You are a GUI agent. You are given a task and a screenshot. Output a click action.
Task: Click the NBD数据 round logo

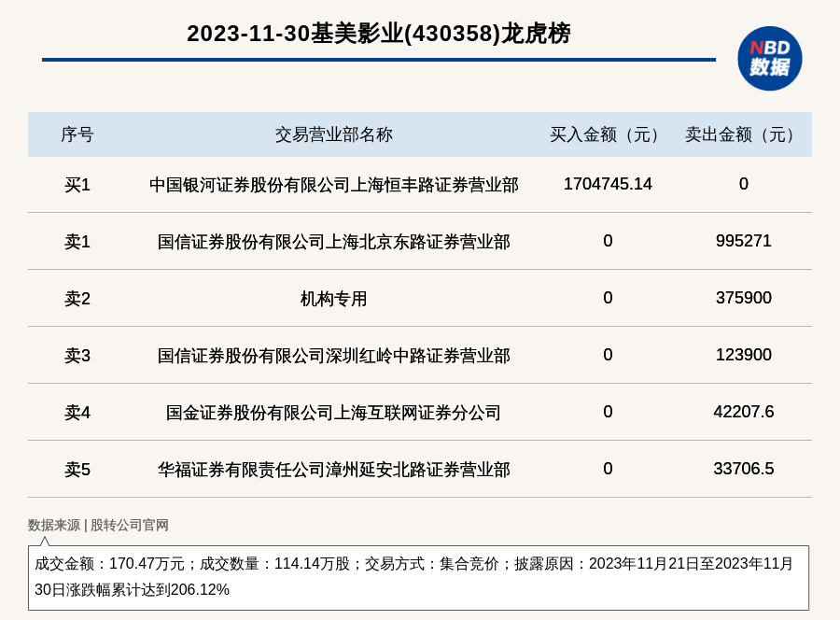click(769, 59)
